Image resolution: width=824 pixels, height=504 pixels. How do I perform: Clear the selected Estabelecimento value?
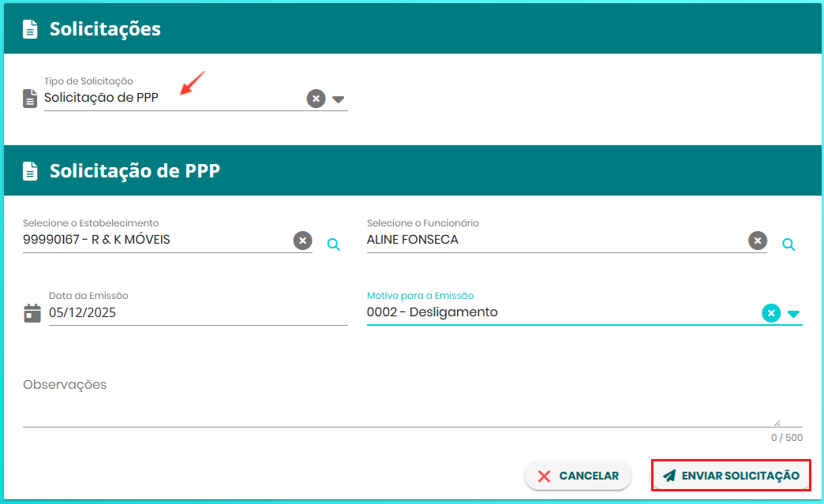point(303,241)
